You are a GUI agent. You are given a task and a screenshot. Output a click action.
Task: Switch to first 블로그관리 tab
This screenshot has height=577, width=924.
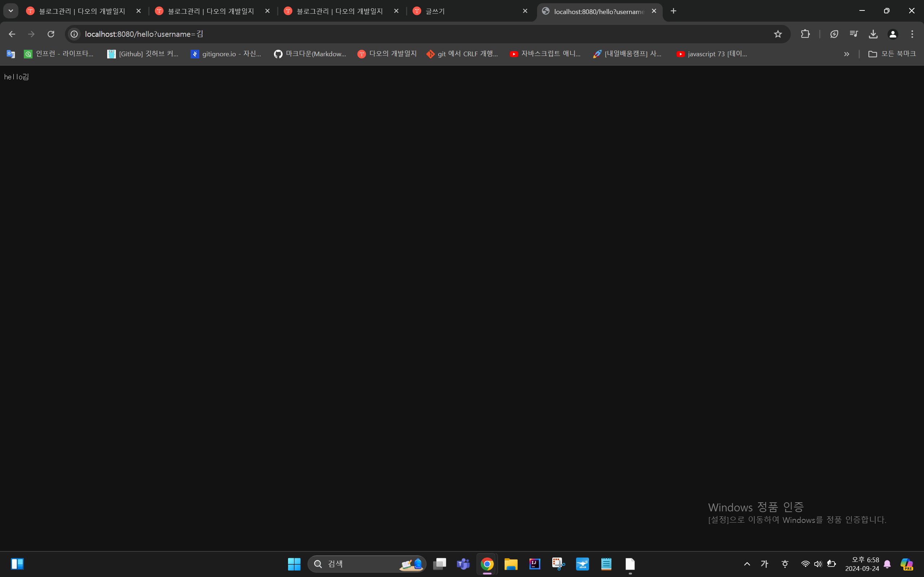click(x=82, y=11)
